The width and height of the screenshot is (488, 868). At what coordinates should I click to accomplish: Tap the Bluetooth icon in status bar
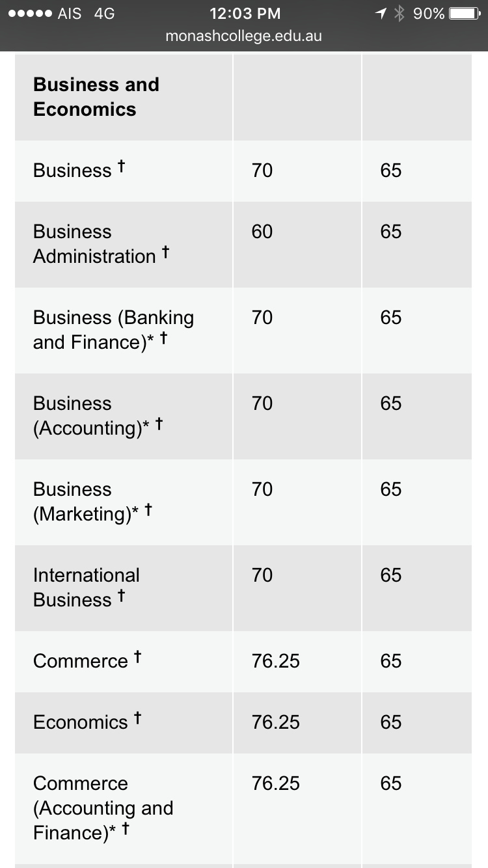point(400,14)
